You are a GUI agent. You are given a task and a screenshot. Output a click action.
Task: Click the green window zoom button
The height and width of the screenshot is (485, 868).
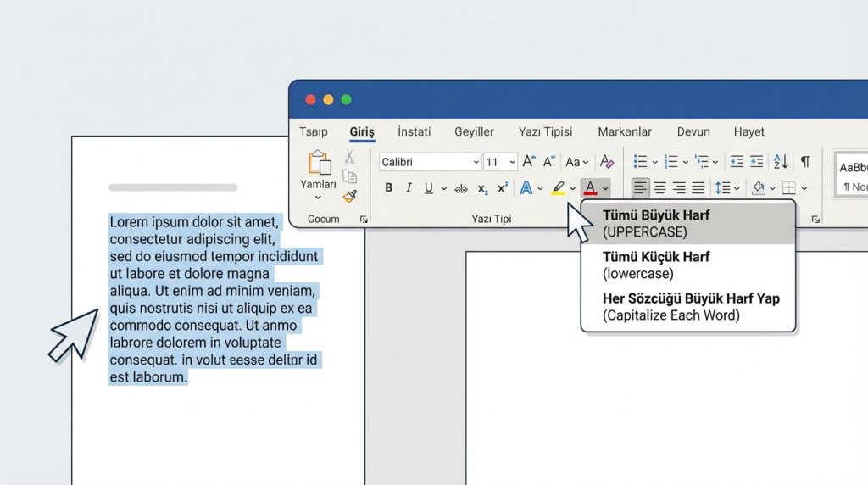click(x=346, y=100)
